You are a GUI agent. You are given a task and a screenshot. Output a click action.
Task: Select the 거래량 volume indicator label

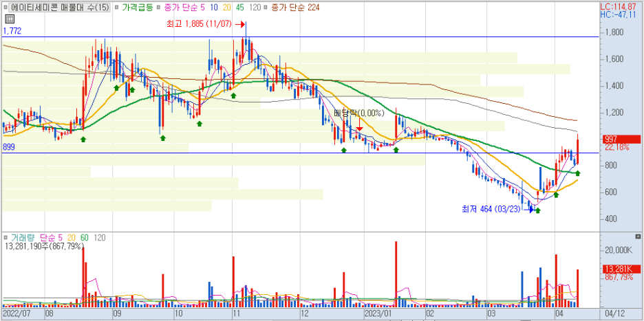pos(23,237)
